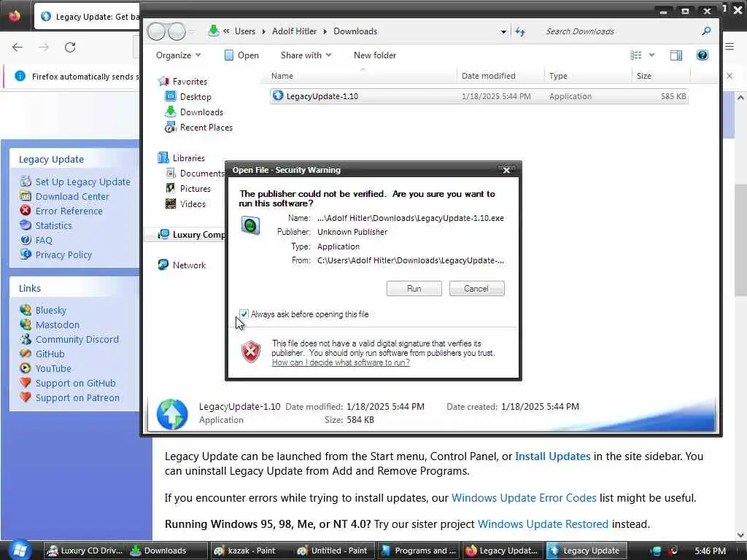
Task: Open Download Center sidebar link
Action: pos(72,197)
